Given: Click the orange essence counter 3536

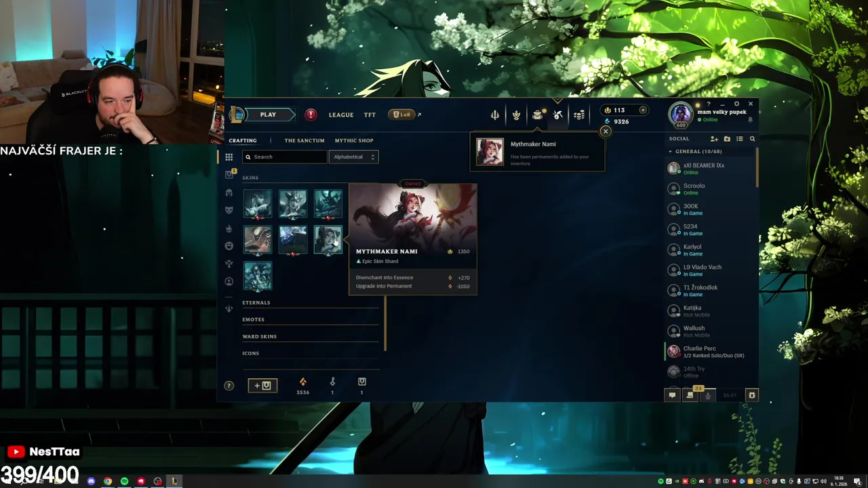Looking at the screenshot, I should click(302, 386).
